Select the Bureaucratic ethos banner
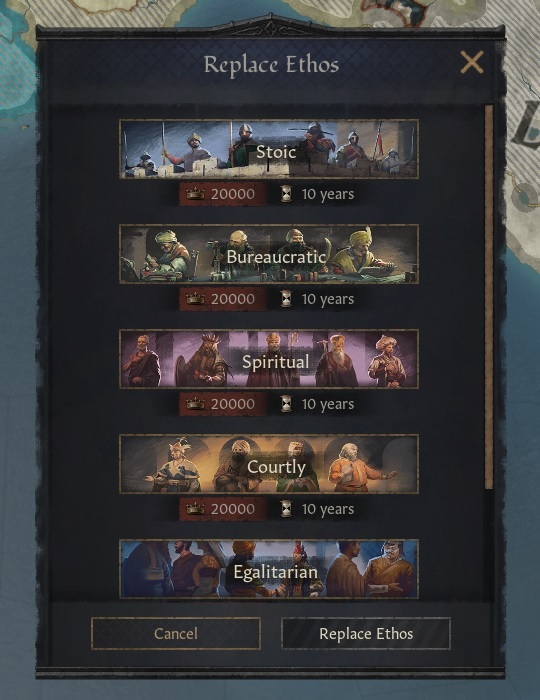This screenshot has width=540, height=700. [x=269, y=254]
